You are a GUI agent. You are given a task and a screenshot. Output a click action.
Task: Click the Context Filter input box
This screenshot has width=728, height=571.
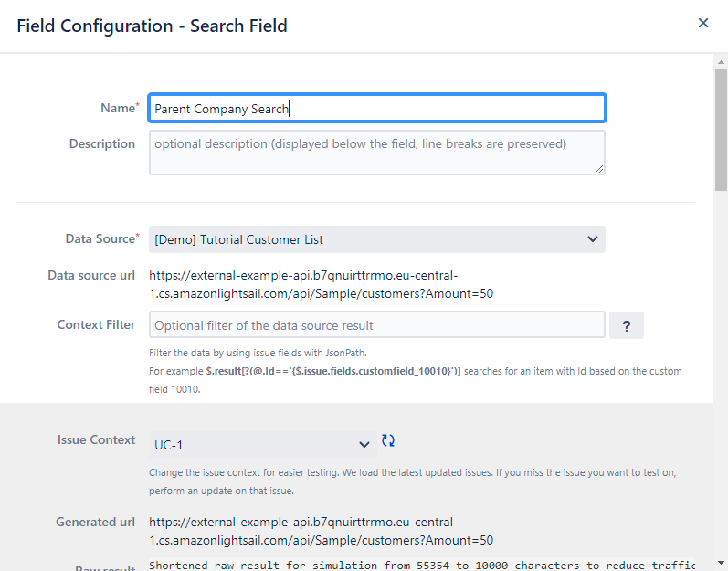tap(376, 325)
